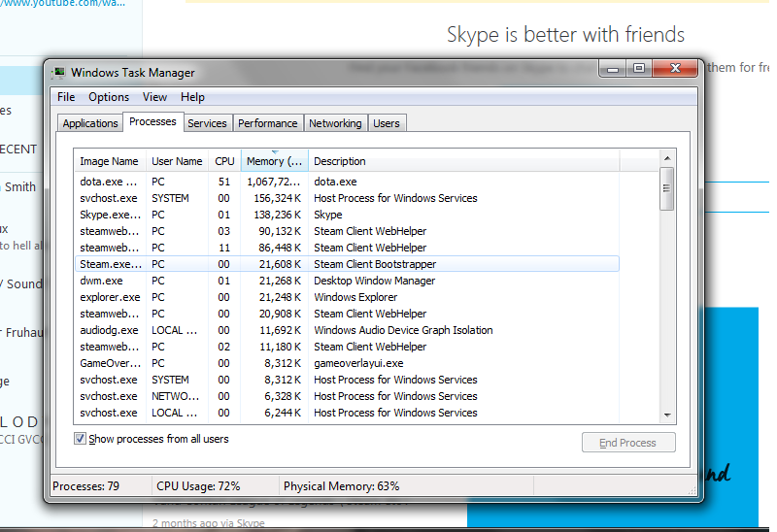The width and height of the screenshot is (777, 532).
Task: Click the End Process button
Action: click(628, 443)
